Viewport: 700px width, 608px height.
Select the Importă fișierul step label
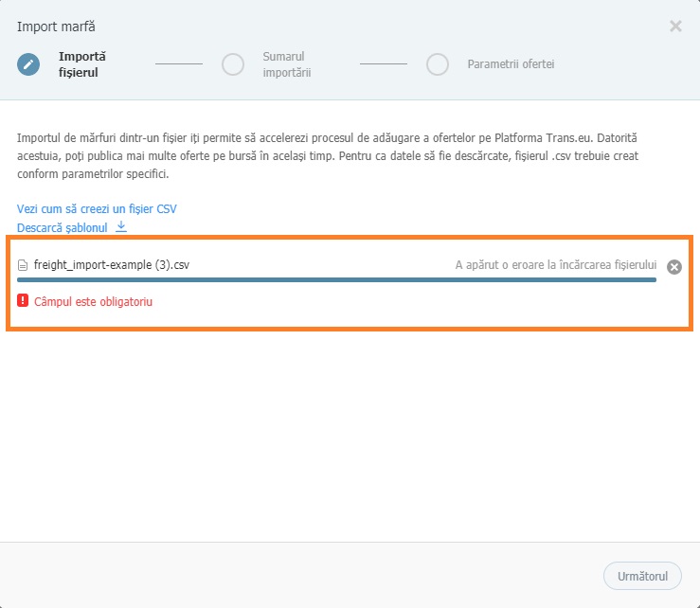(82, 64)
